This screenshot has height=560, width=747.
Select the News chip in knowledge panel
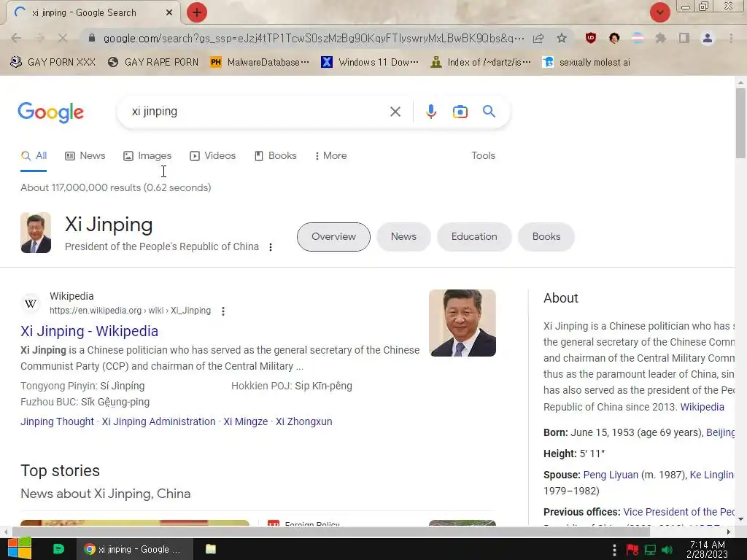pyautogui.click(x=403, y=237)
